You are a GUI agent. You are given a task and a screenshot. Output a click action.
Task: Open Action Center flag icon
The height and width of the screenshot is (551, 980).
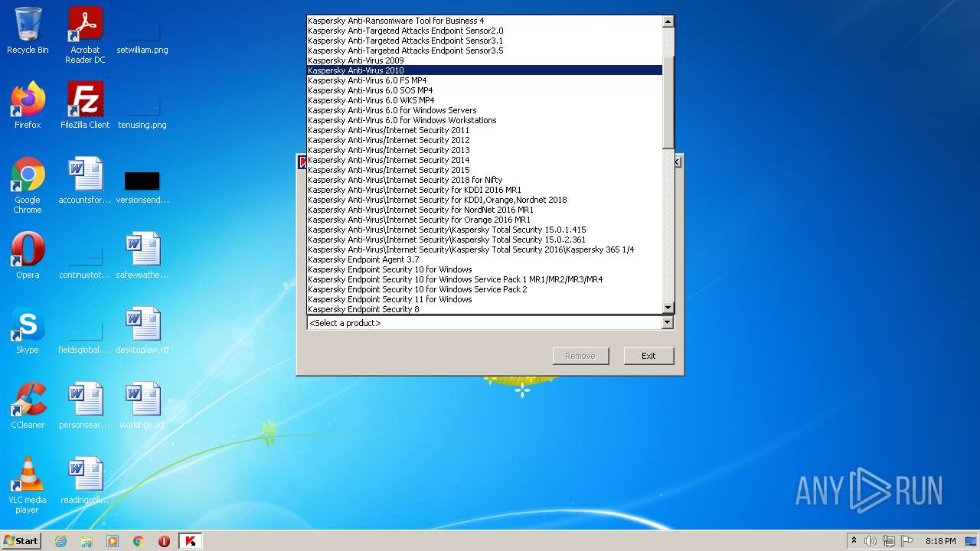907,541
